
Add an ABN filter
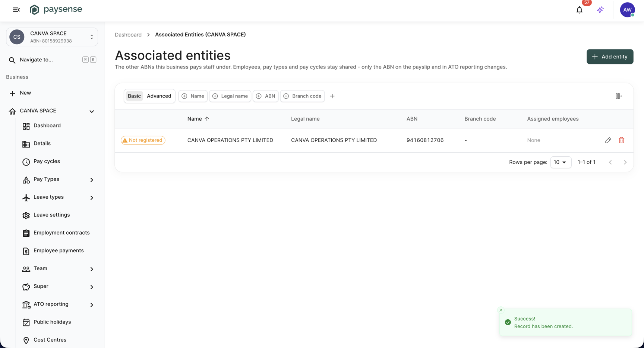[x=265, y=96]
